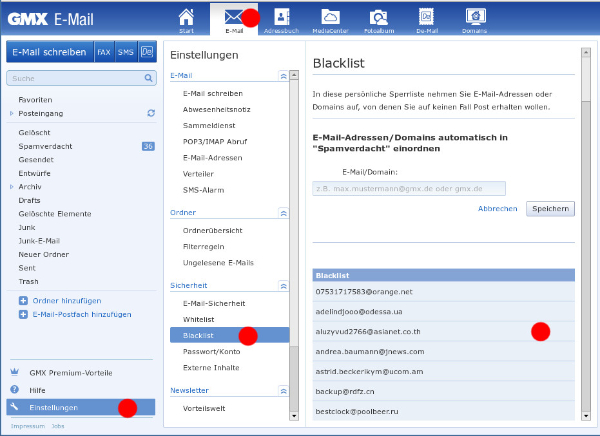Open the MediaCenter cloud icon
600x436 pixels.
330,18
